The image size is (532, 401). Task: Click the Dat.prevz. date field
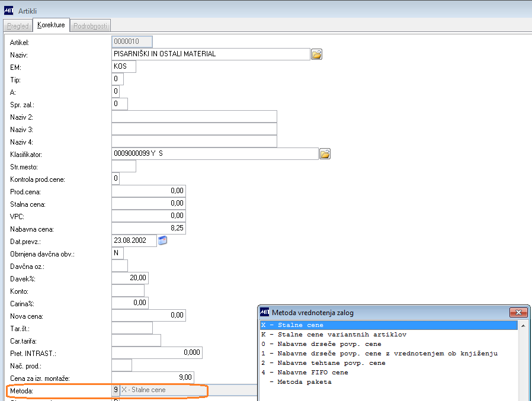[134, 240]
